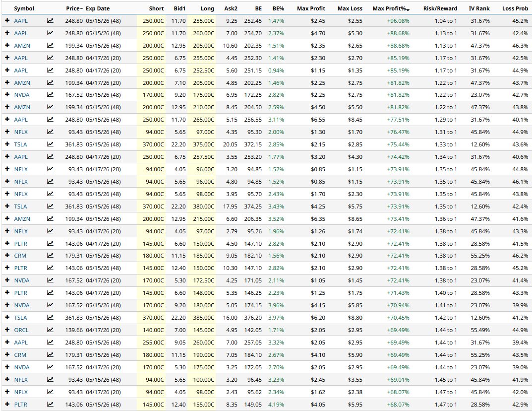
Task: Click chart icon for TSLA 375.00C spread
Action: pyautogui.click(x=50, y=144)
